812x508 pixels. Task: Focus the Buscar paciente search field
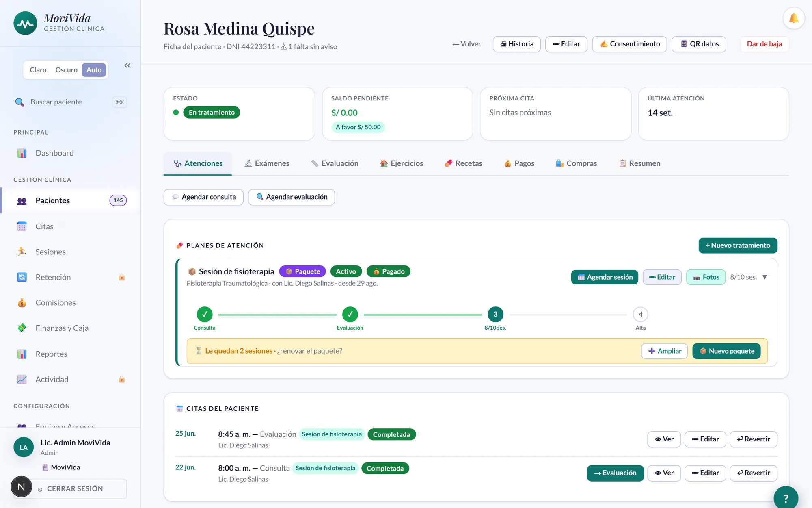(70, 102)
